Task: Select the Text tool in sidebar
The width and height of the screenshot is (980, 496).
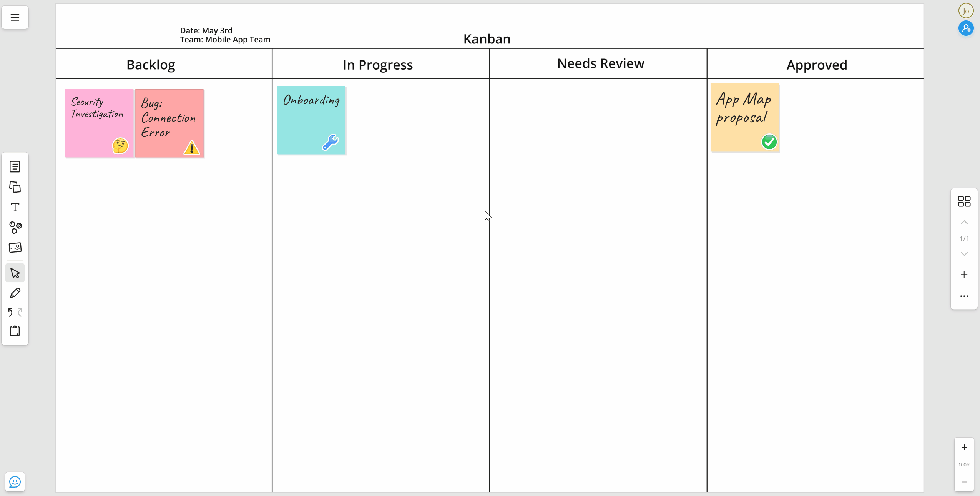Action: coord(15,207)
